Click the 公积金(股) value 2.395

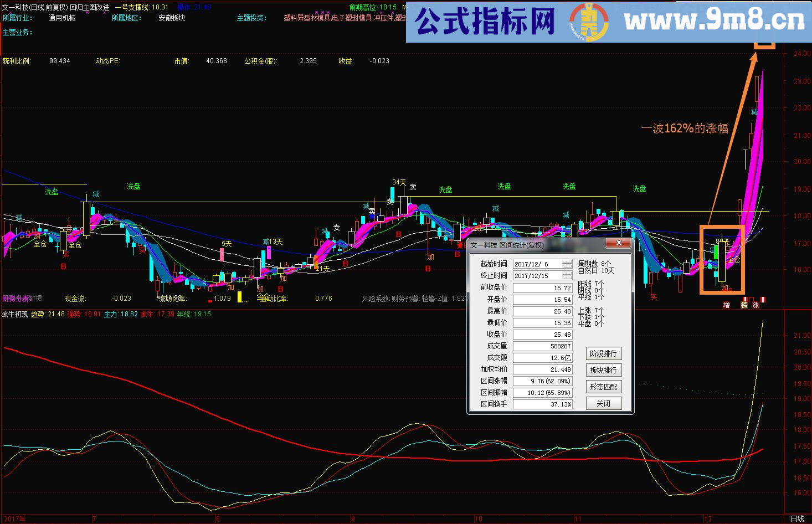(x=308, y=61)
